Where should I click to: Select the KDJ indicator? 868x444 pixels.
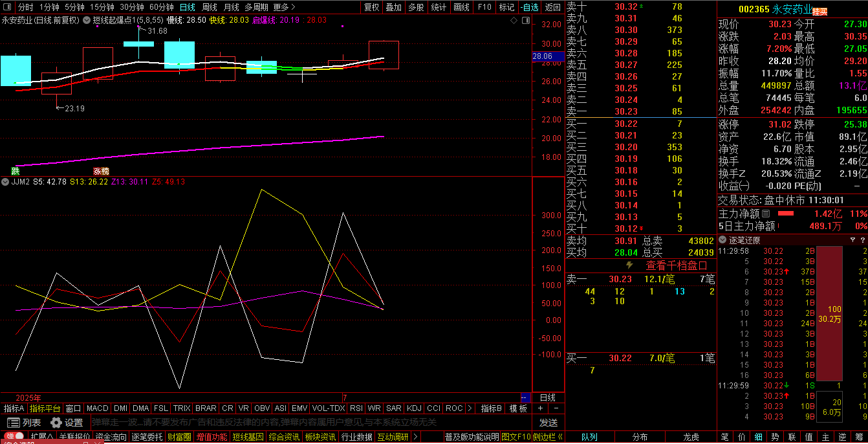tap(414, 408)
